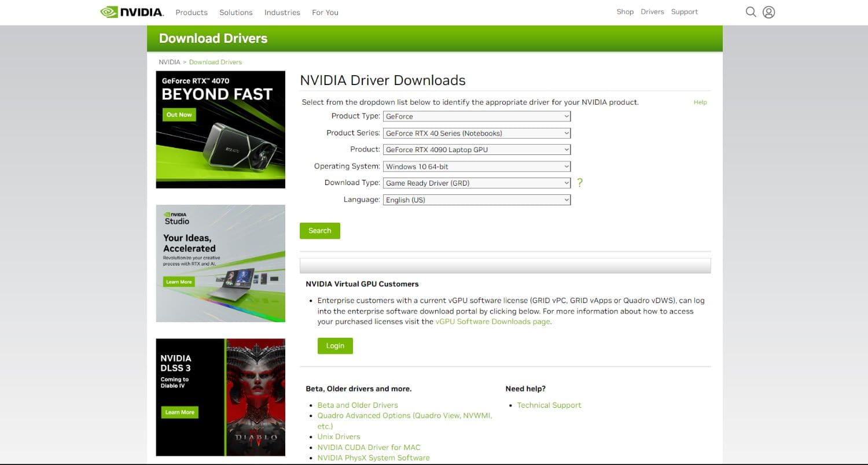868x465 pixels.
Task: Open the vGPU Software Downloads page link
Action: 493,322
